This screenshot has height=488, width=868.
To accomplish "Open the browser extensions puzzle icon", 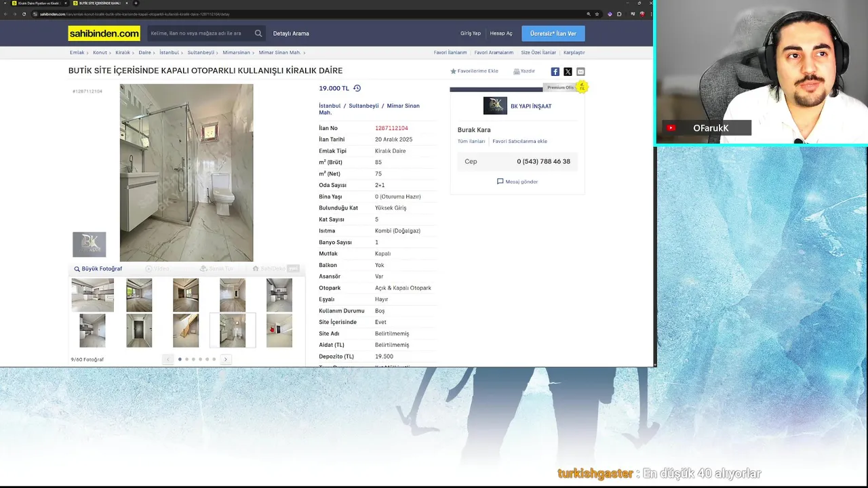I will pos(619,14).
